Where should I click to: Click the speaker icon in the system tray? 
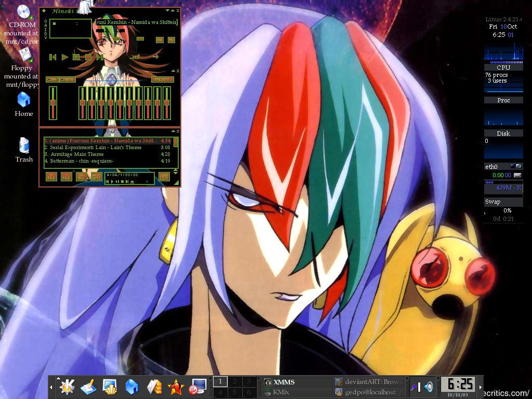(x=428, y=387)
